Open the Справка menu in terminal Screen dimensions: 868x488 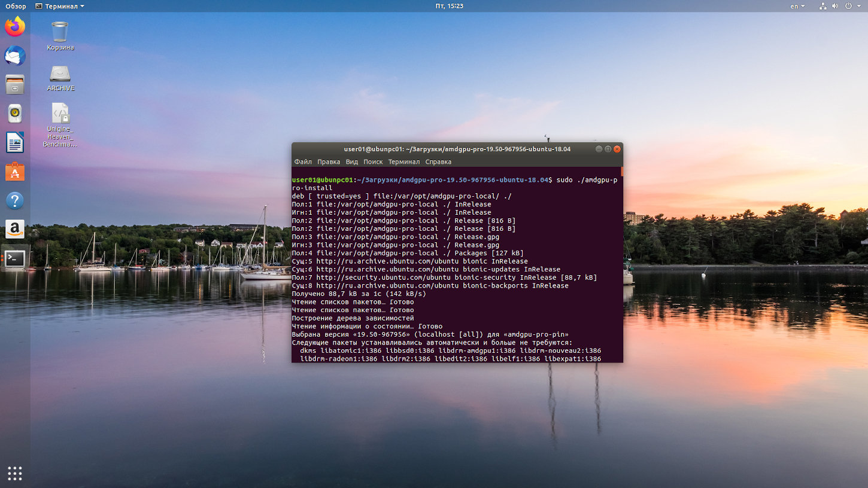click(x=438, y=162)
